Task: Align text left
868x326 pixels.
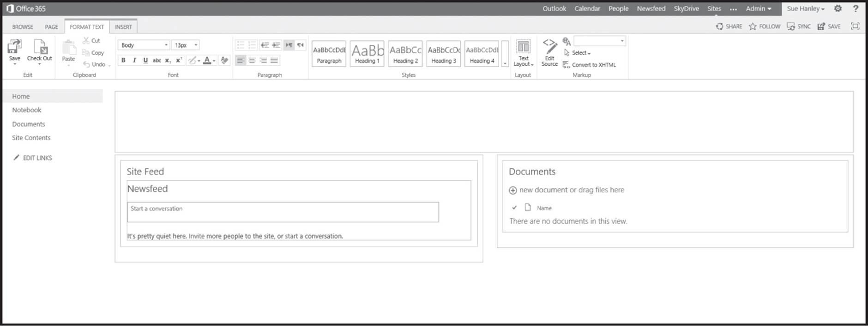Action: click(x=241, y=60)
